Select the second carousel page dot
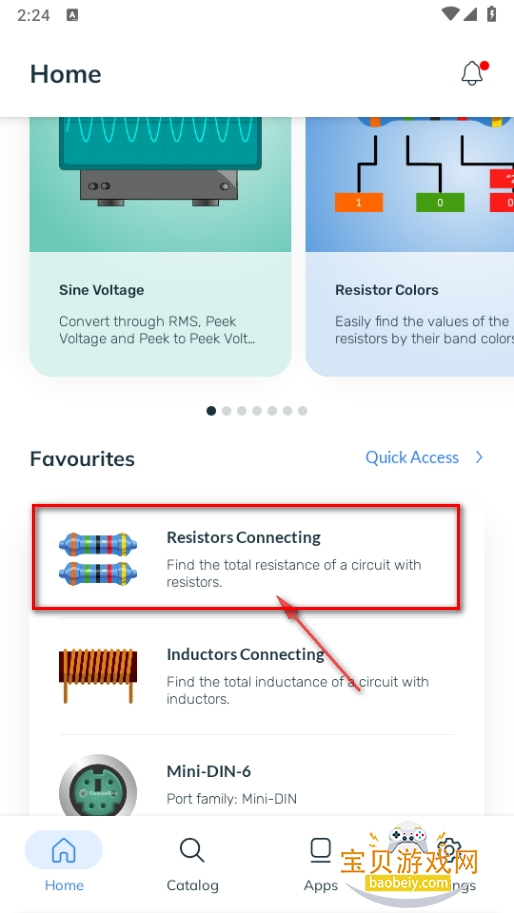This screenshot has width=514, height=913. click(226, 411)
